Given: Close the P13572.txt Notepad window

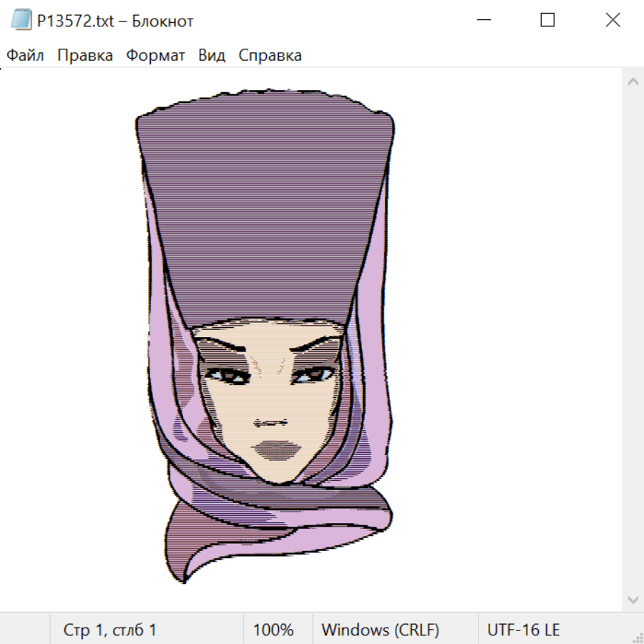Looking at the screenshot, I should coord(613,21).
